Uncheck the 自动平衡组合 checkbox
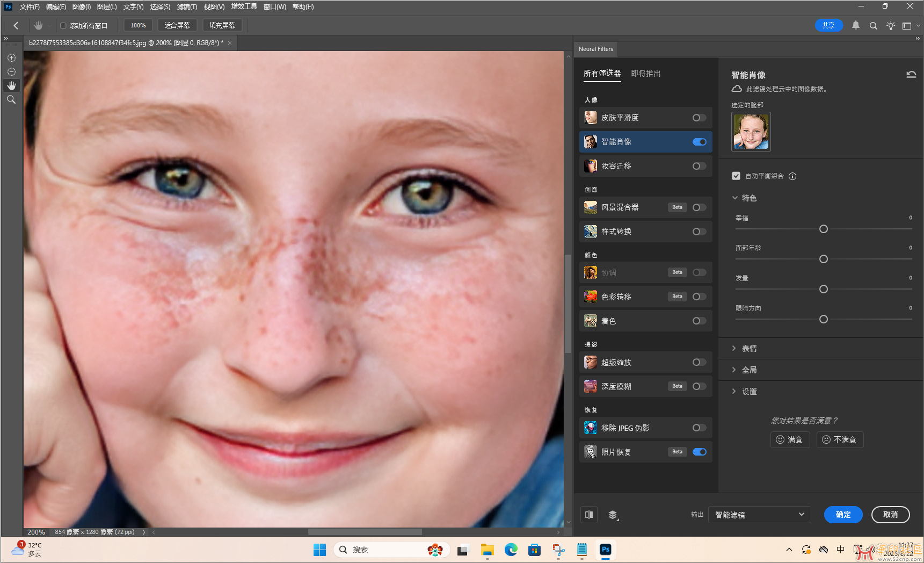Viewport: 924px width, 563px height. pyautogui.click(x=736, y=176)
